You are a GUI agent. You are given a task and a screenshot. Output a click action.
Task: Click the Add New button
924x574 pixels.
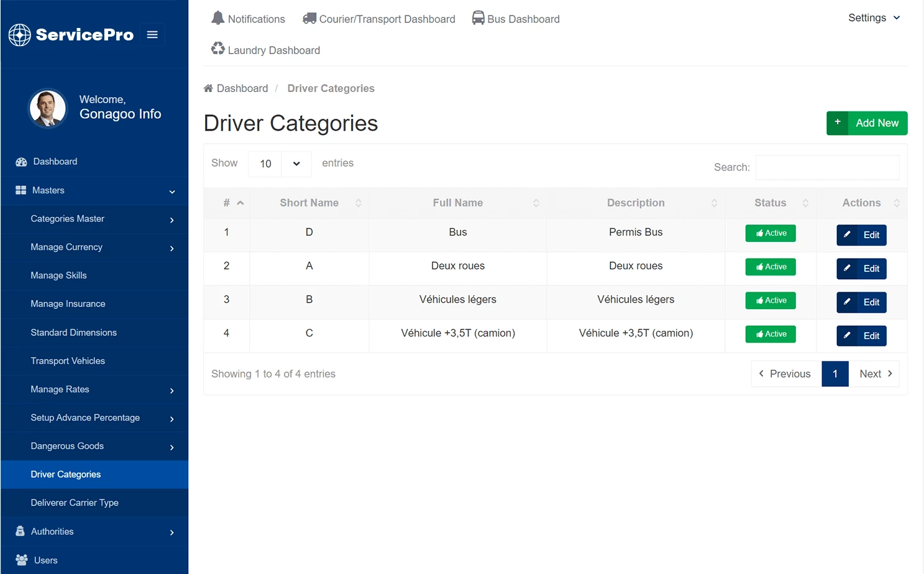pyautogui.click(x=867, y=123)
